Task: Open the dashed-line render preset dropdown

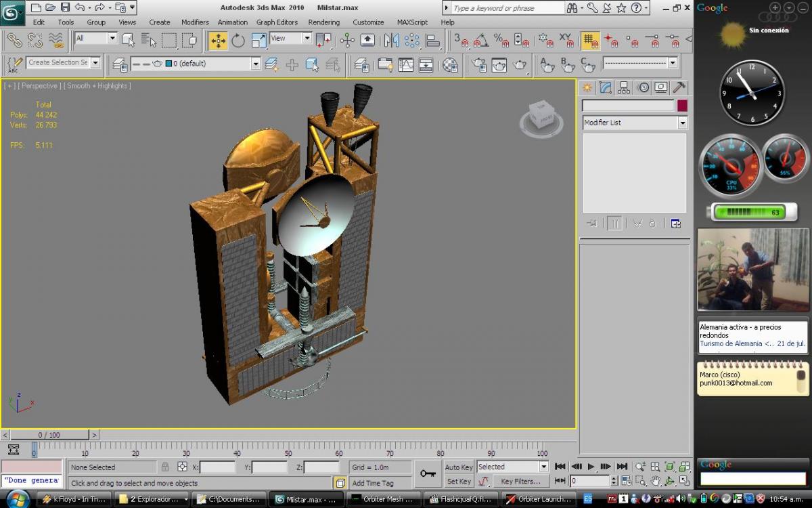Action: point(640,63)
